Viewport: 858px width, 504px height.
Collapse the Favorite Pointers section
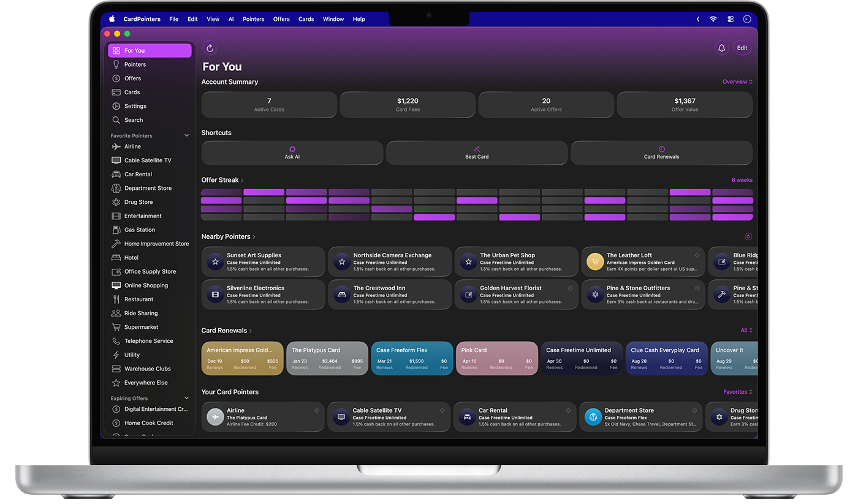point(187,135)
